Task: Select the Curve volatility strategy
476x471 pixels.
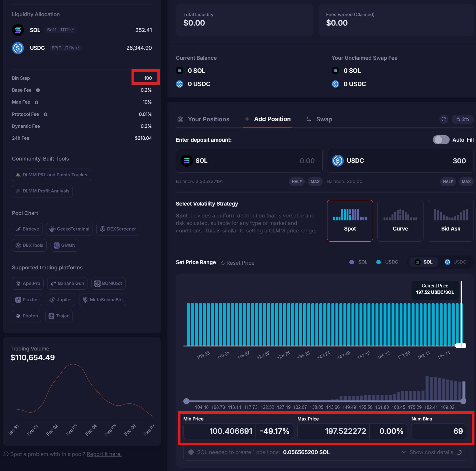Action: click(400, 221)
